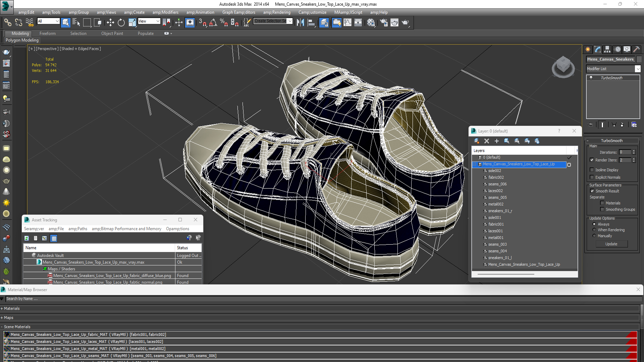644x362 pixels.
Task: Toggle TurboSmooth modifier lightbulb visibility
Action: tap(591, 78)
